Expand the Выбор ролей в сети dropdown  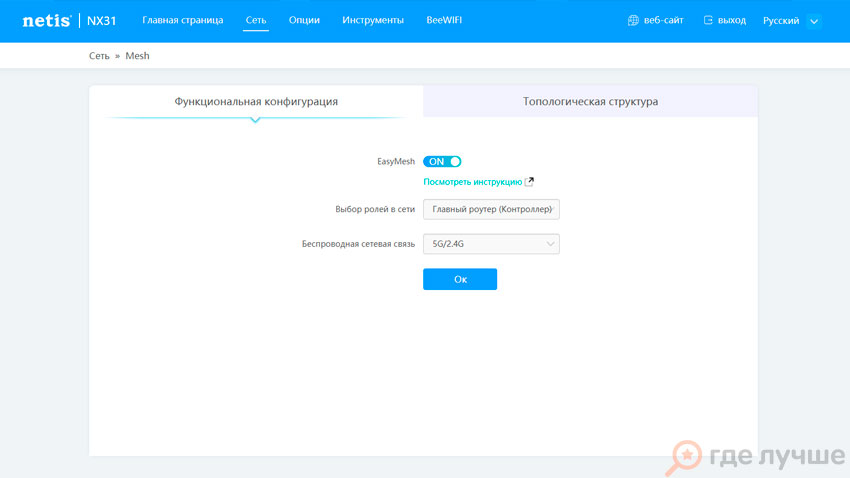(491, 209)
